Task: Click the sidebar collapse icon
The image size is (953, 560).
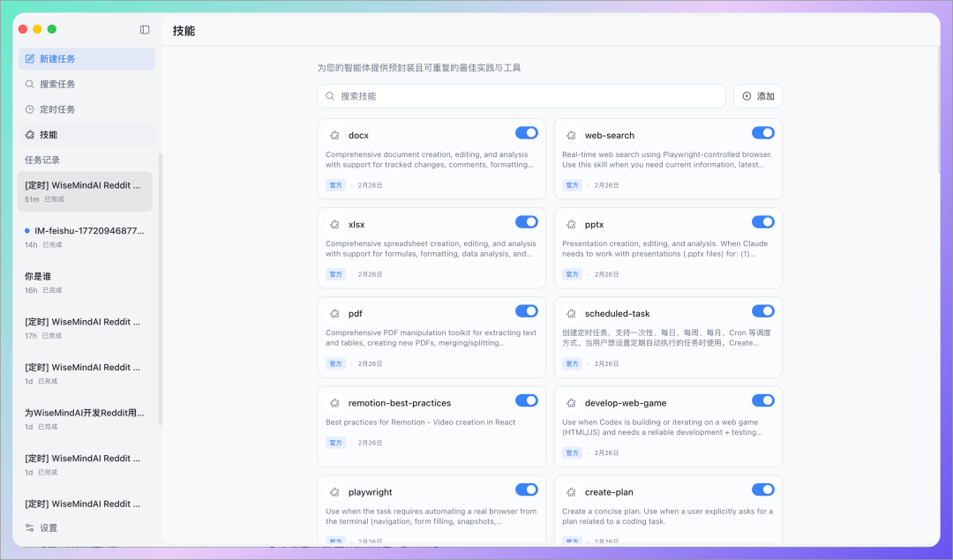Action: [x=145, y=29]
